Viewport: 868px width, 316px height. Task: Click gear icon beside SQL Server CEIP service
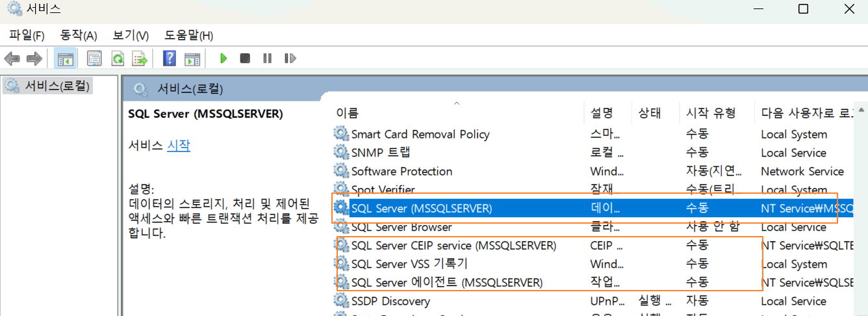(341, 245)
